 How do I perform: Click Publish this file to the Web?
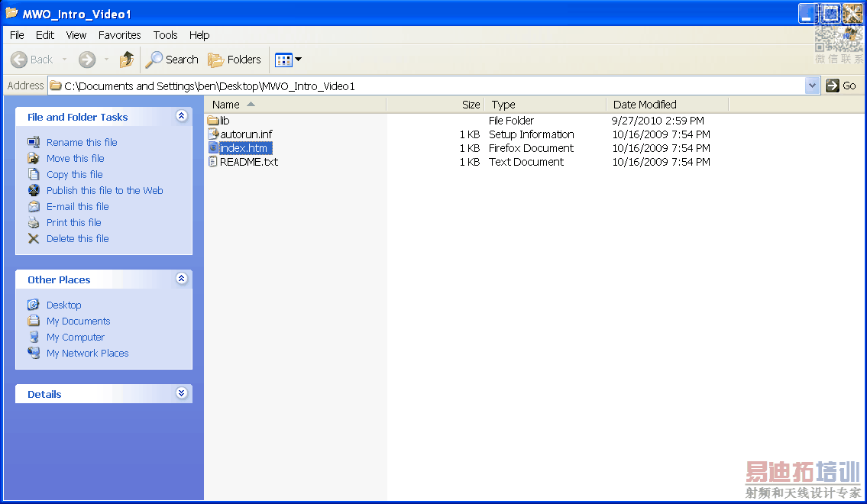[105, 190]
